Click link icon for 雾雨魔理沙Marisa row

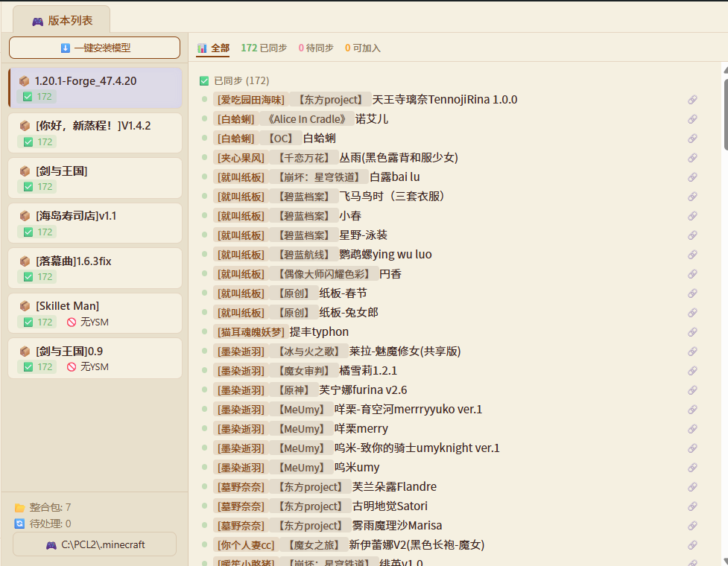[692, 526]
